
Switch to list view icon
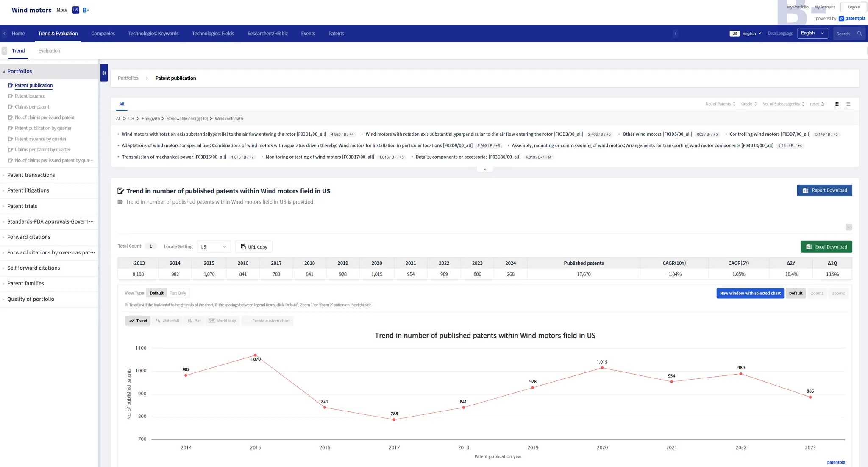(x=848, y=104)
